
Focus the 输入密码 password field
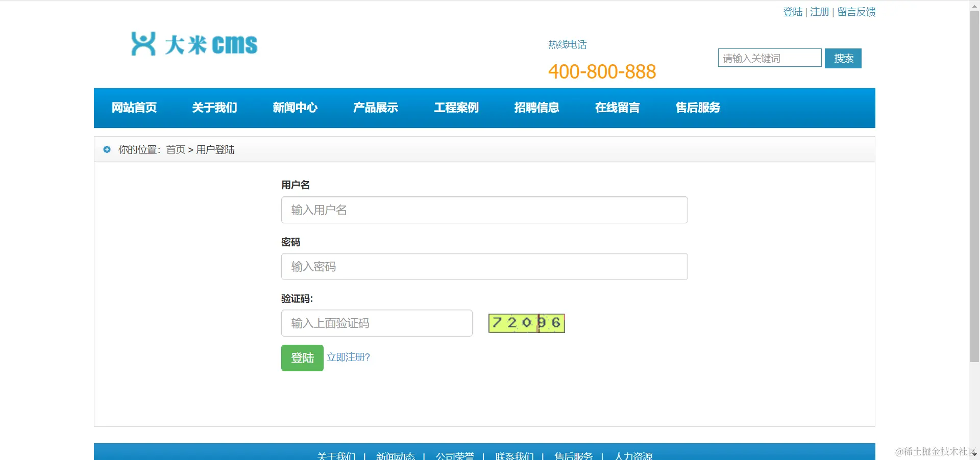click(484, 266)
